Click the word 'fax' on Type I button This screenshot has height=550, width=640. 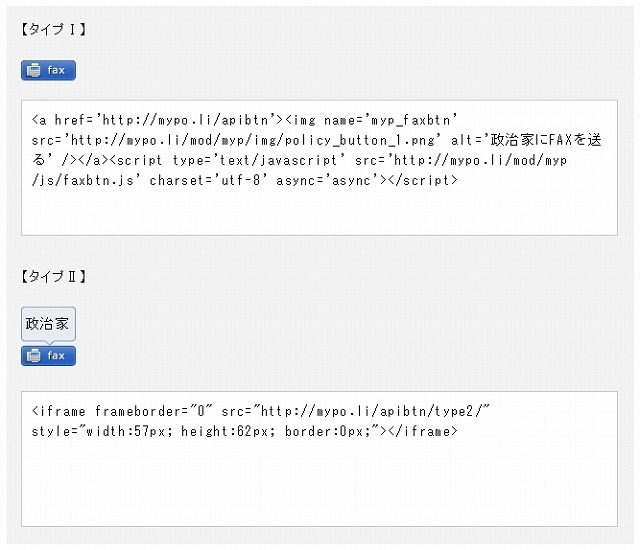pyautogui.click(x=56, y=70)
